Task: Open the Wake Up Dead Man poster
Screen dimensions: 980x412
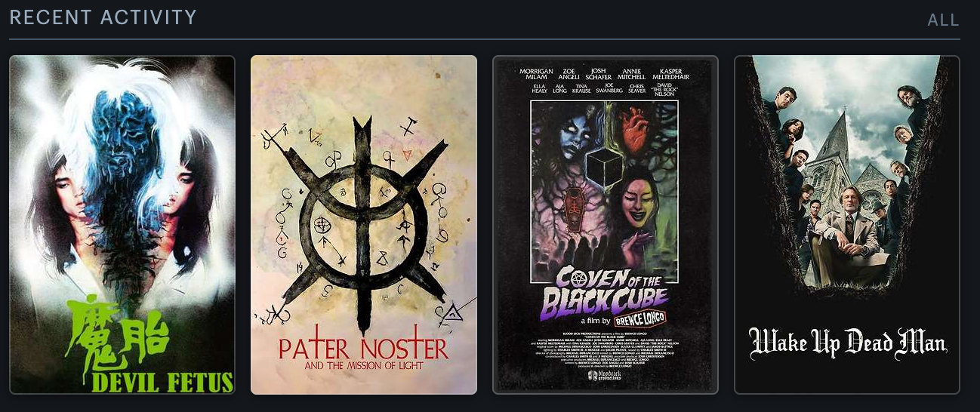Action: [x=847, y=225]
